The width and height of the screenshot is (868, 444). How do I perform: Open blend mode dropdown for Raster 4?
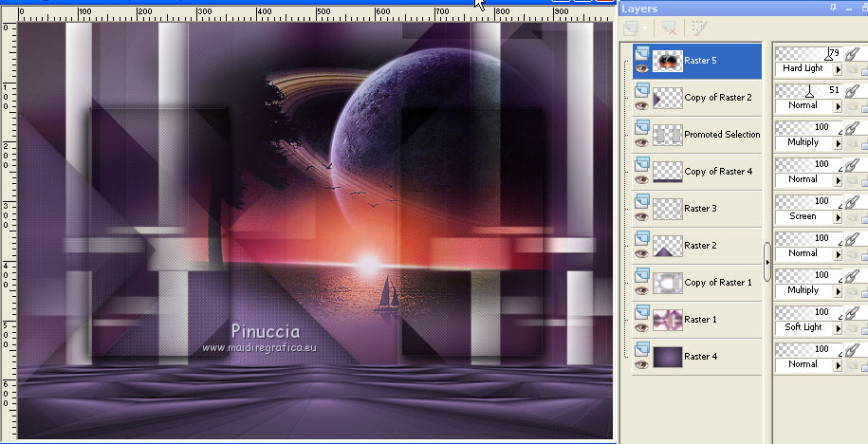pos(838,366)
